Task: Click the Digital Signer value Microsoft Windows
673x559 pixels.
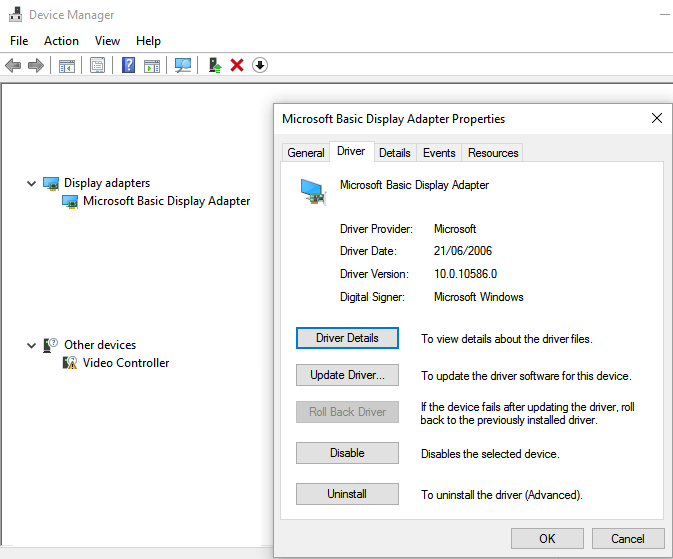Action: pos(479,297)
